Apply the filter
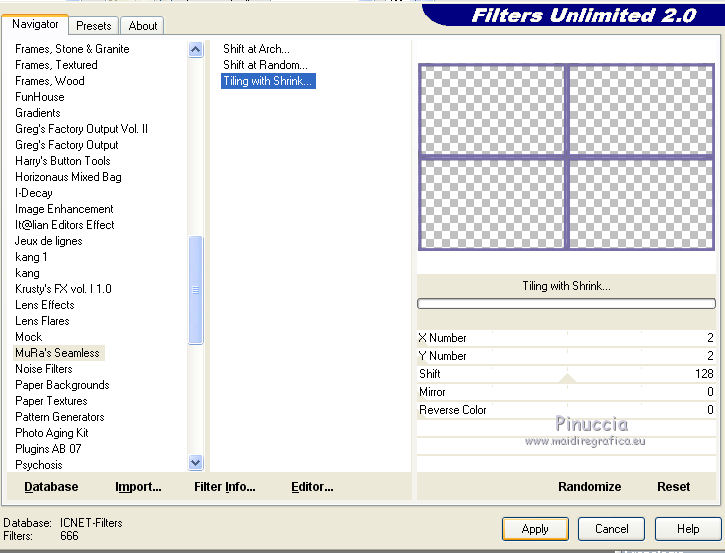 (535, 529)
